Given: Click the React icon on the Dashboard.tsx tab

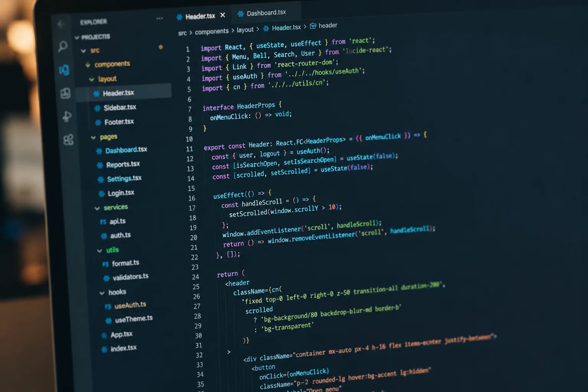Looking at the screenshot, I should (x=241, y=14).
